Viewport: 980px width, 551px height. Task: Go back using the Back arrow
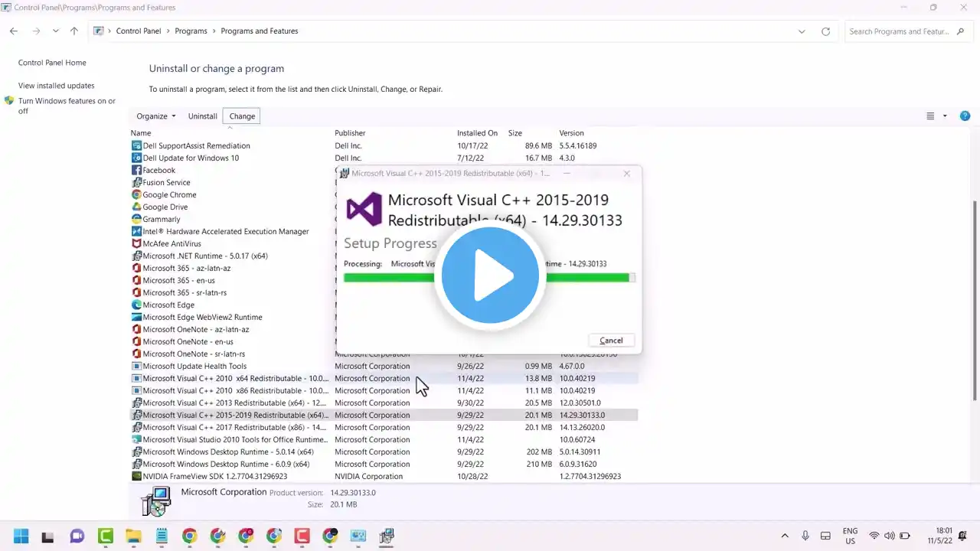pos(14,31)
